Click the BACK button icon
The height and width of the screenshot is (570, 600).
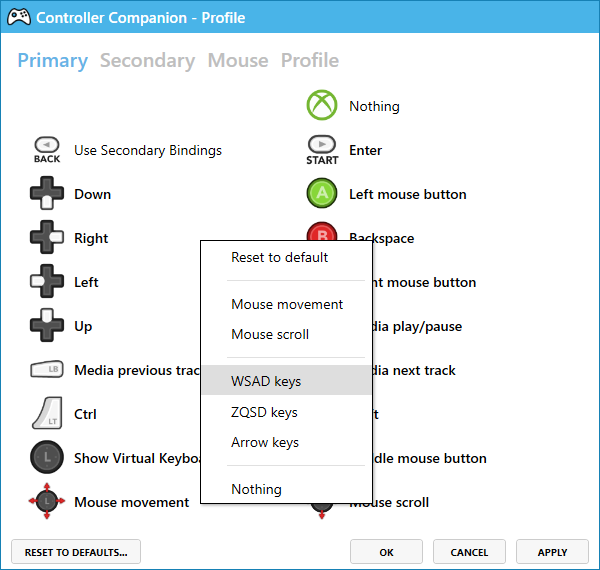point(47,150)
